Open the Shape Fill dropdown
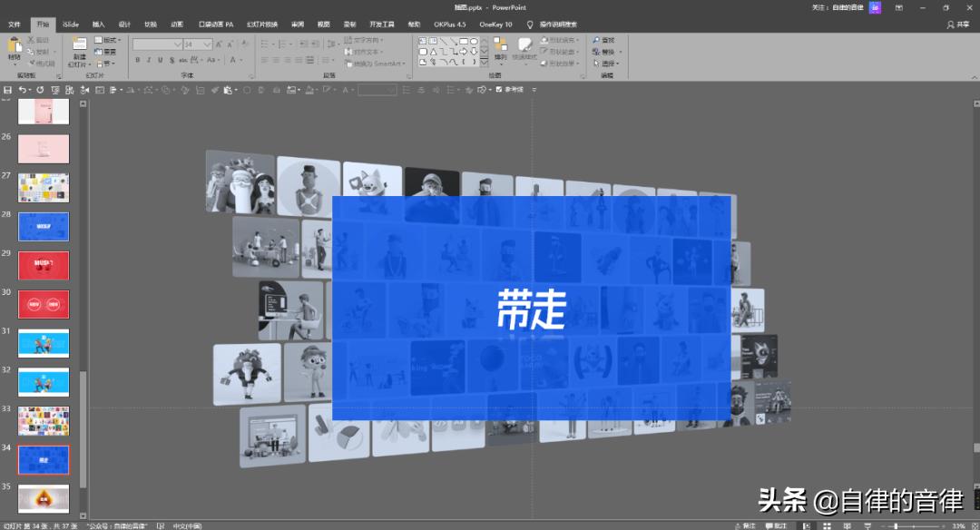 pos(561,40)
